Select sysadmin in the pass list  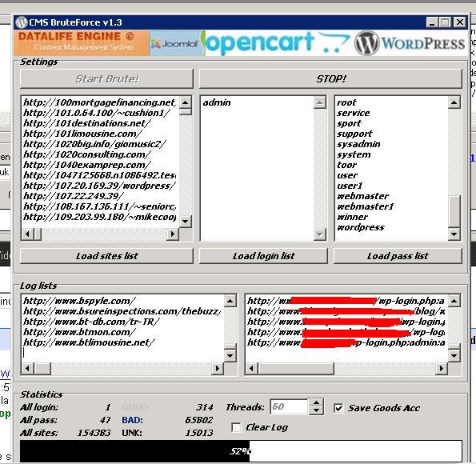358,144
